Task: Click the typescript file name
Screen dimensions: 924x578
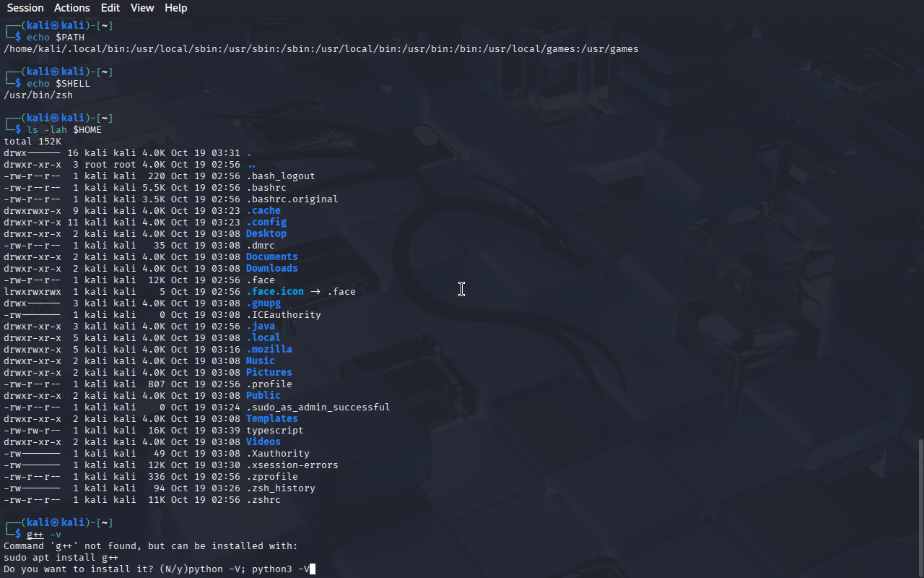Action: coord(274,430)
